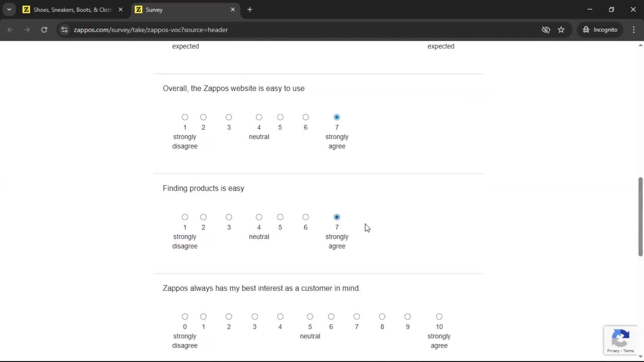644x362 pixels.
Task: Click the 'Finding products is easy' question text
Action: pos(203,188)
